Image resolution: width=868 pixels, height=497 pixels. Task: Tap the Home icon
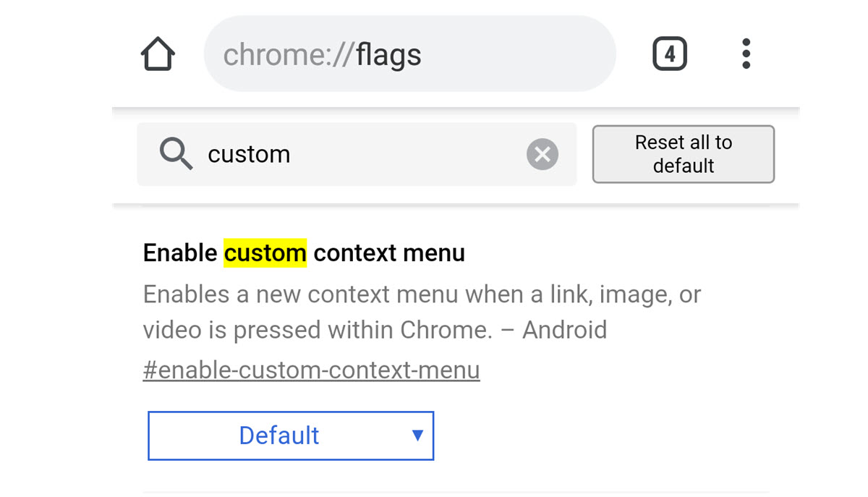pyautogui.click(x=158, y=54)
